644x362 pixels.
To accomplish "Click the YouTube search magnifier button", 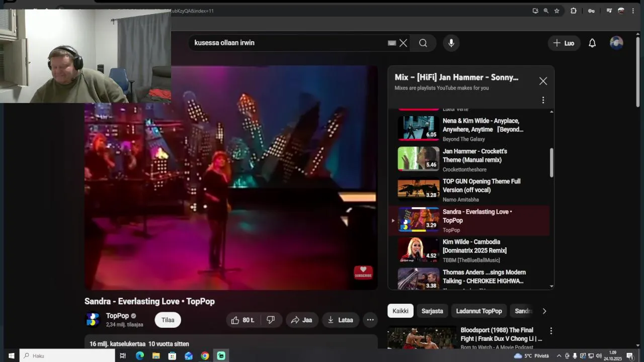I will pos(423,43).
